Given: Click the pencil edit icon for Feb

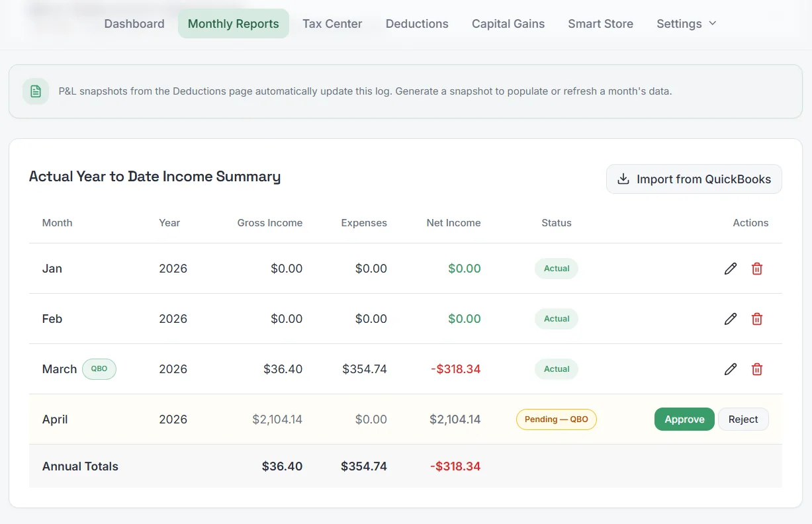Looking at the screenshot, I should tap(731, 319).
